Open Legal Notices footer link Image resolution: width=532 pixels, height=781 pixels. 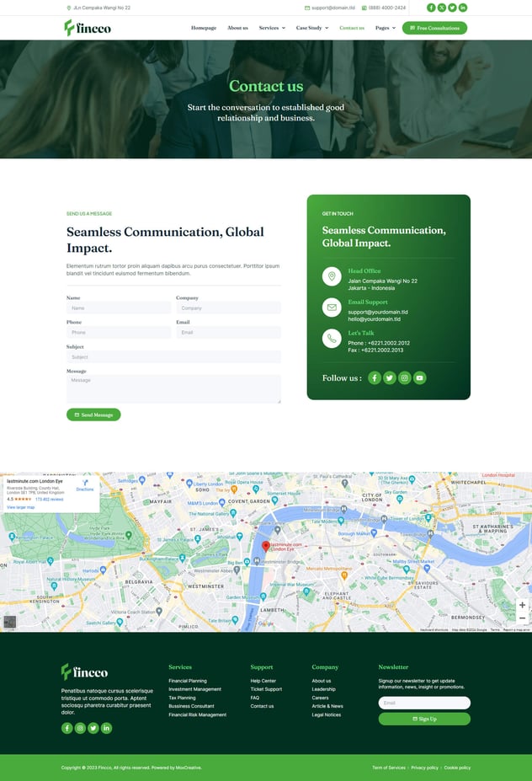click(x=327, y=714)
